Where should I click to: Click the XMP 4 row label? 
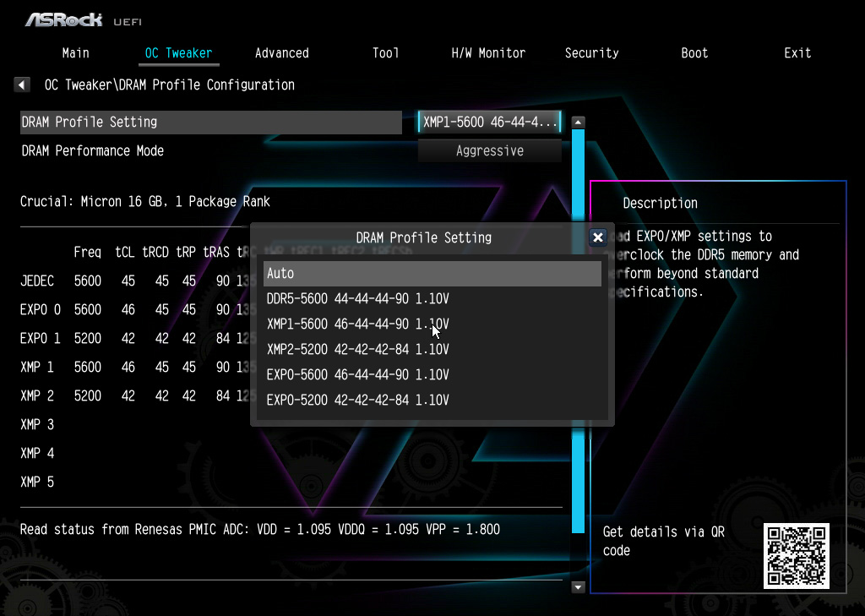(37, 453)
